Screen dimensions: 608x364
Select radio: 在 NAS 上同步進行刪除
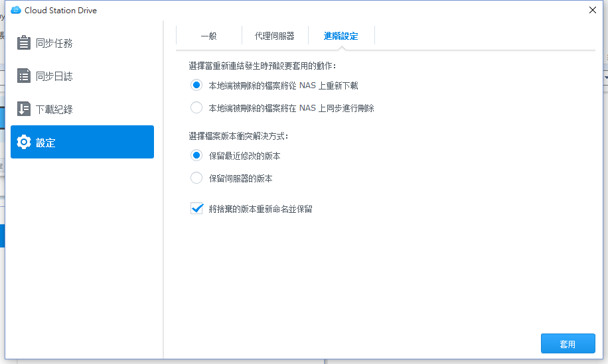coord(196,107)
